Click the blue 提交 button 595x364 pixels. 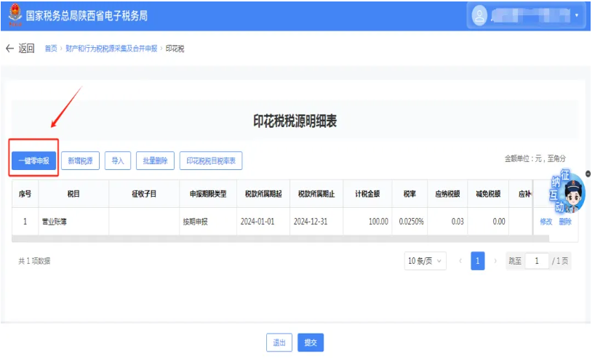click(311, 342)
